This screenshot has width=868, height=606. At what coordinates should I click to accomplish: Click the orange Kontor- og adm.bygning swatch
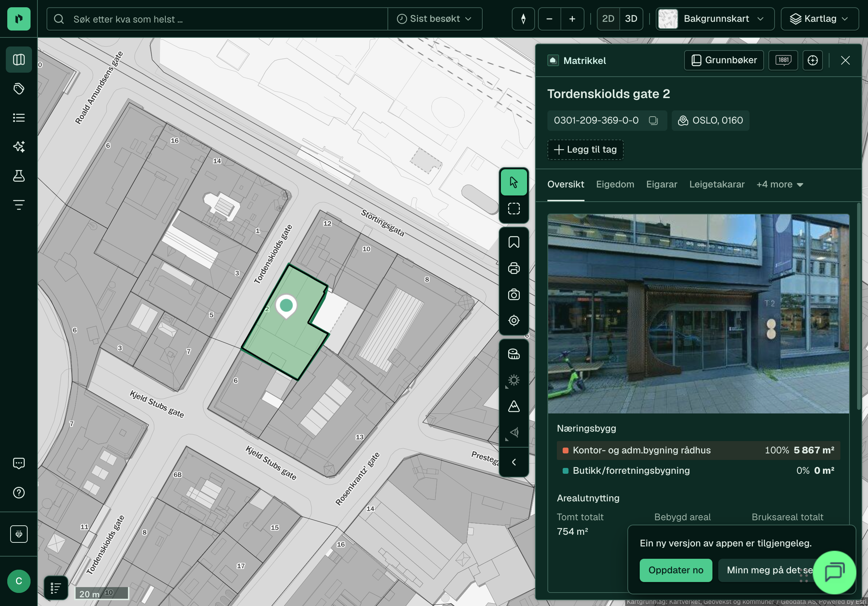(x=565, y=451)
